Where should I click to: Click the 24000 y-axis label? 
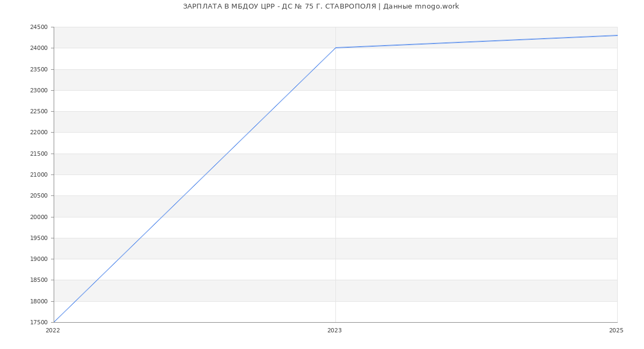click(39, 48)
